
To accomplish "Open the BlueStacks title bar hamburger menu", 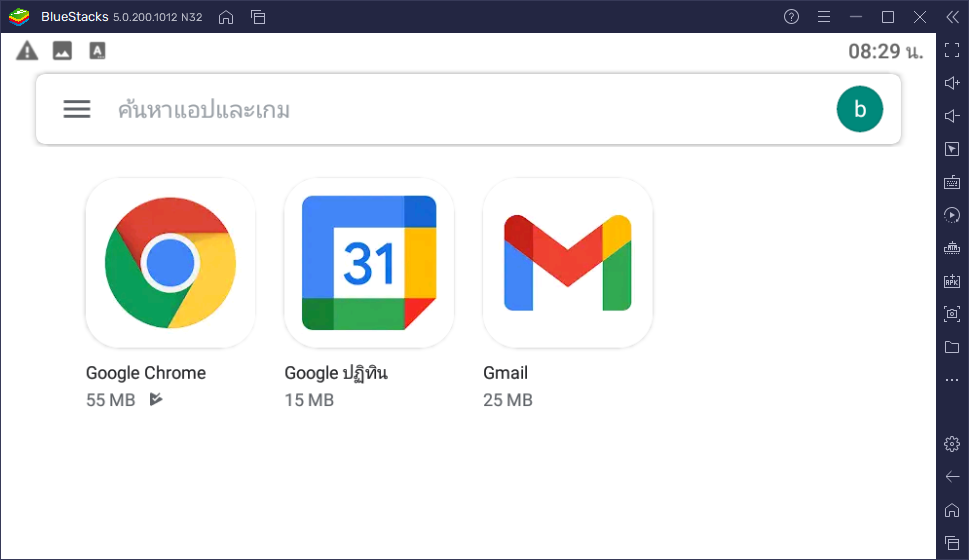I will tap(824, 17).
